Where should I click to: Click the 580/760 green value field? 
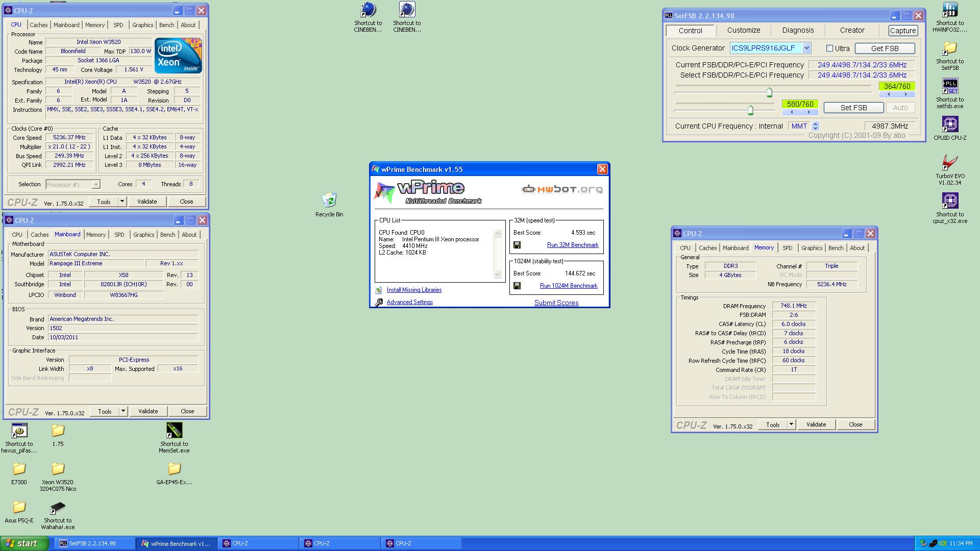pyautogui.click(x=800, y=104)
